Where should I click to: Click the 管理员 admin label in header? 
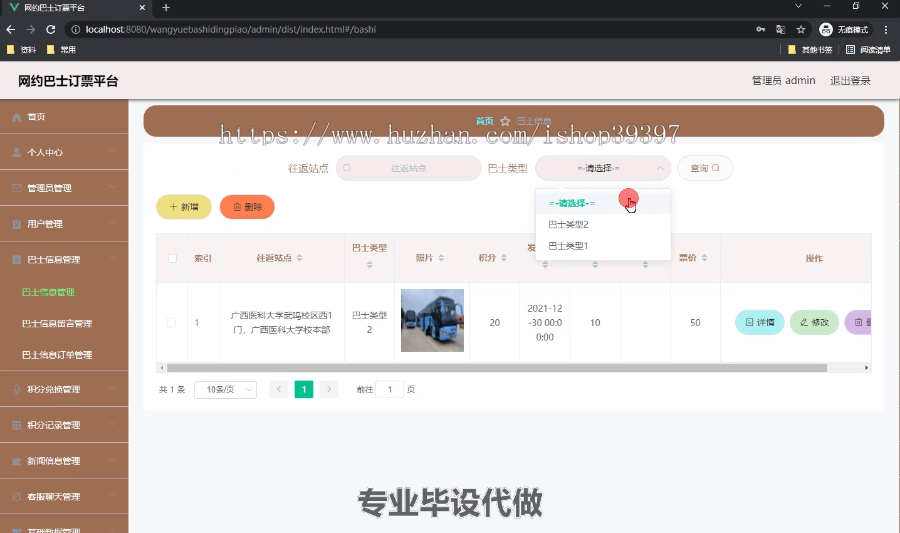click(x=783, y=81)
